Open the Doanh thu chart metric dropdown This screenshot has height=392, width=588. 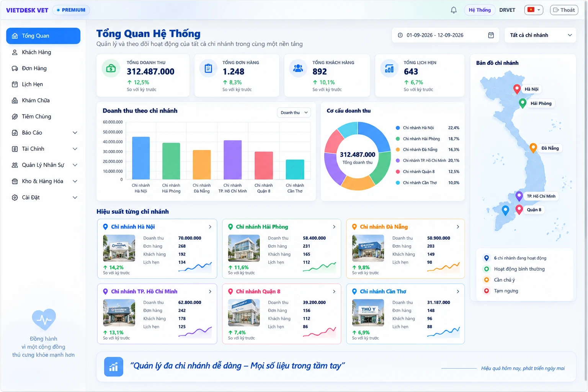pyautogui.click(x=294, y=113)
